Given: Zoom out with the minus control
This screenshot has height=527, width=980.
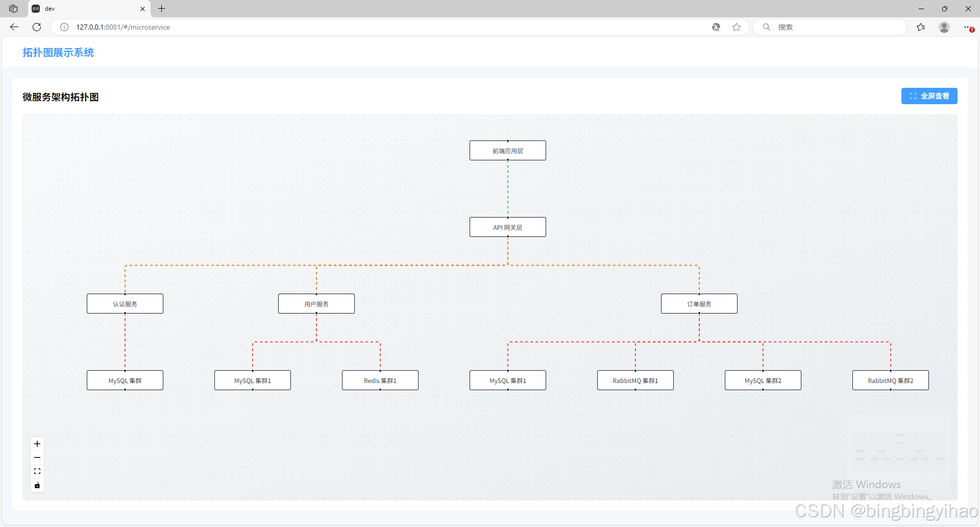Looking at the screenshot, I should point(37,458).
